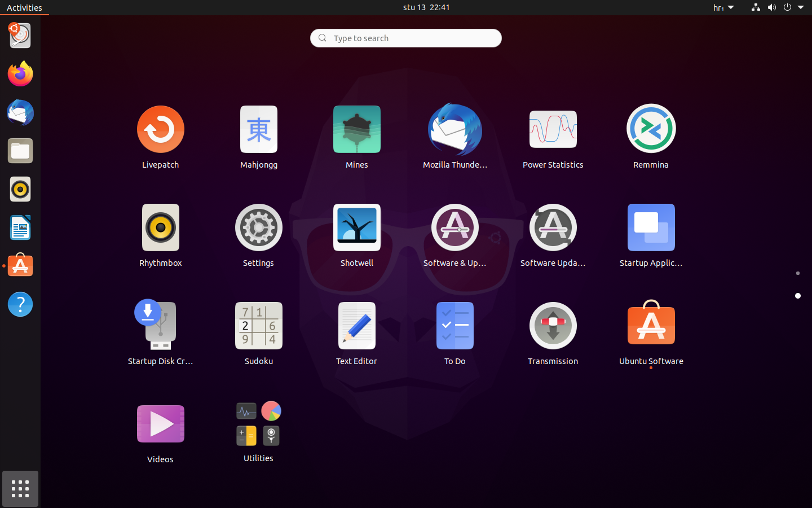
Task: Click the volume icon in top bar
Action: pos(771,7)
